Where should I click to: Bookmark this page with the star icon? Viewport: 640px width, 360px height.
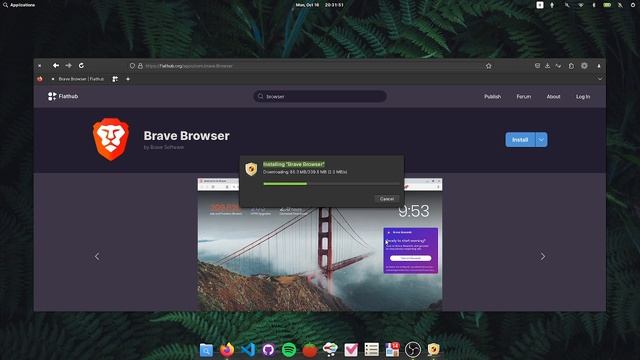point(489,66)
